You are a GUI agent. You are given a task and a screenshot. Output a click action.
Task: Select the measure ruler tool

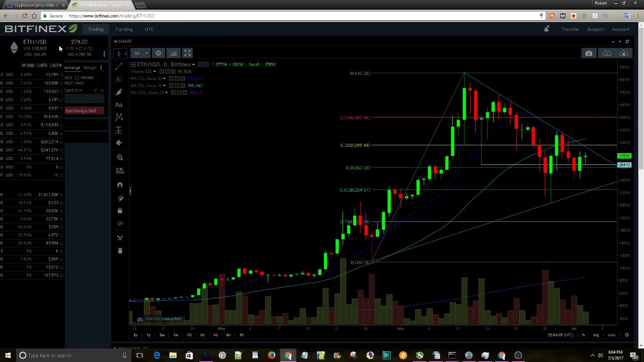pos(120,170)
